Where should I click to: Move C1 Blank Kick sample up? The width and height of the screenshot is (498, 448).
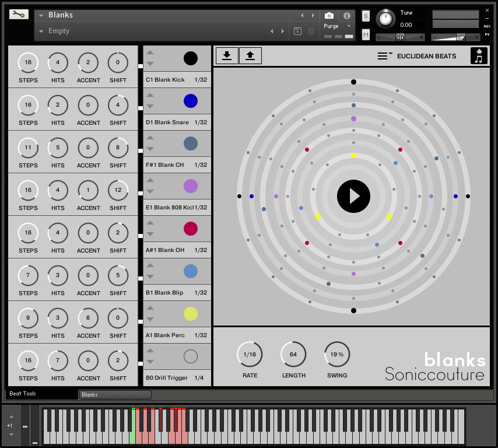(x=150, y=52)
